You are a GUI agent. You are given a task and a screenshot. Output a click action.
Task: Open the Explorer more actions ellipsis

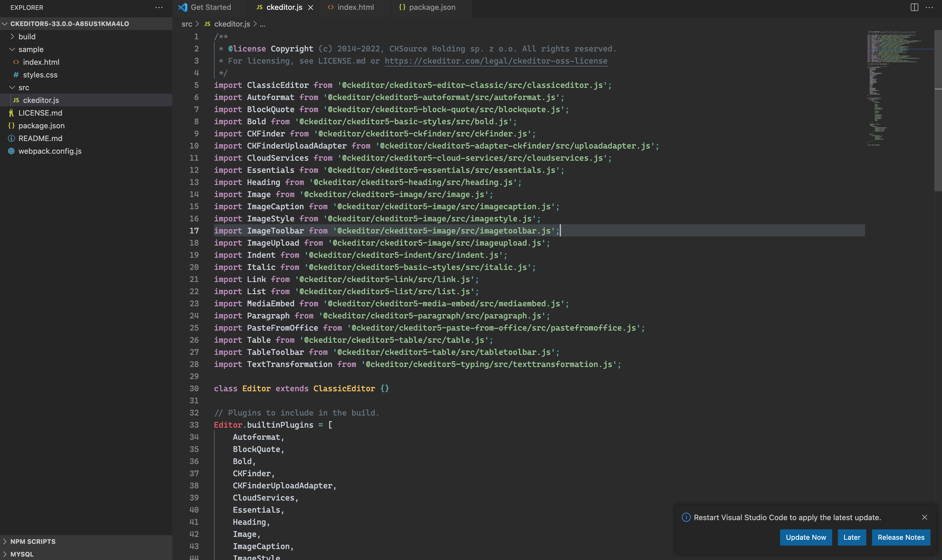tap(159, 7)
